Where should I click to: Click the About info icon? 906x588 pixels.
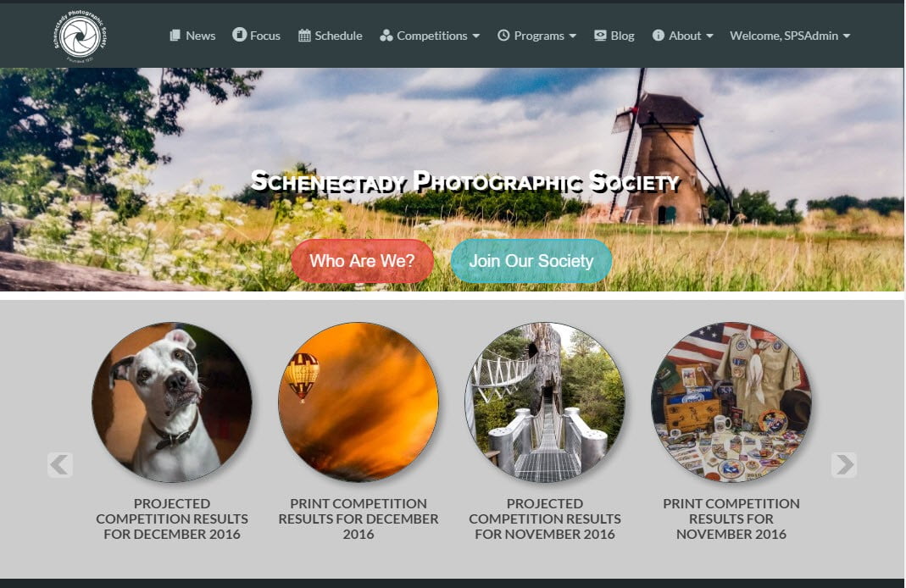click(659, 36)
